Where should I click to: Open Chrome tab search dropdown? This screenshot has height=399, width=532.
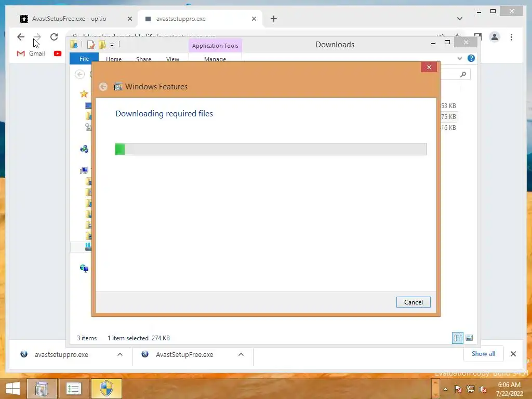(460, 19)
